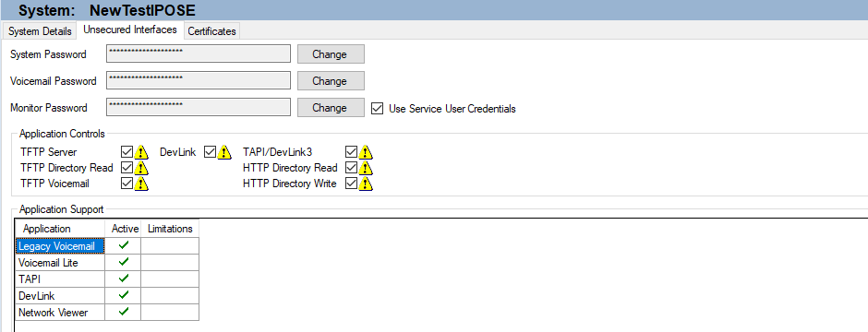
Task: Select the Legacy Voicemail row
Action: click(x=107, y=246)
